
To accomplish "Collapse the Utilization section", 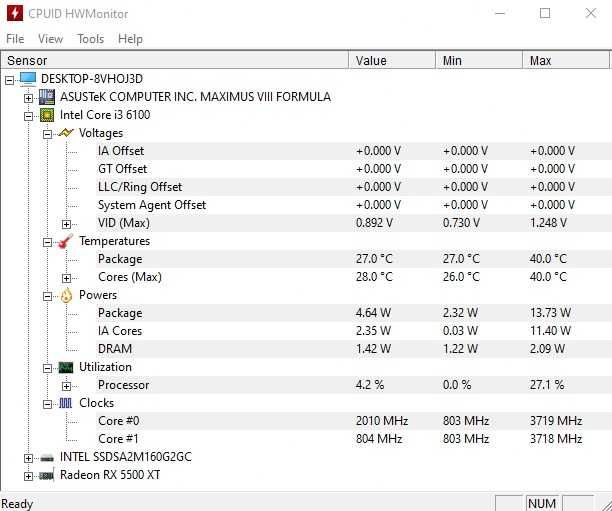I will 47,368.
